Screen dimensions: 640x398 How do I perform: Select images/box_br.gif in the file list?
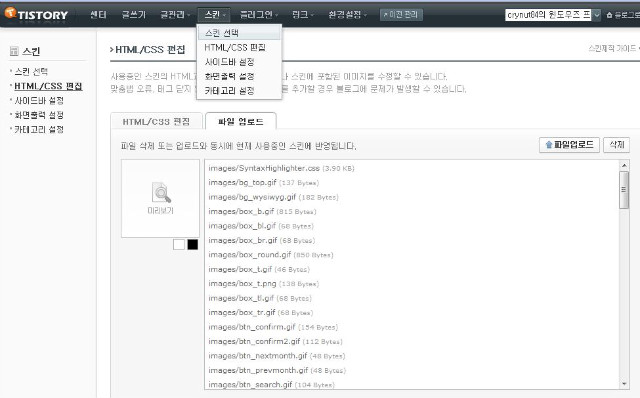[262, 240]
